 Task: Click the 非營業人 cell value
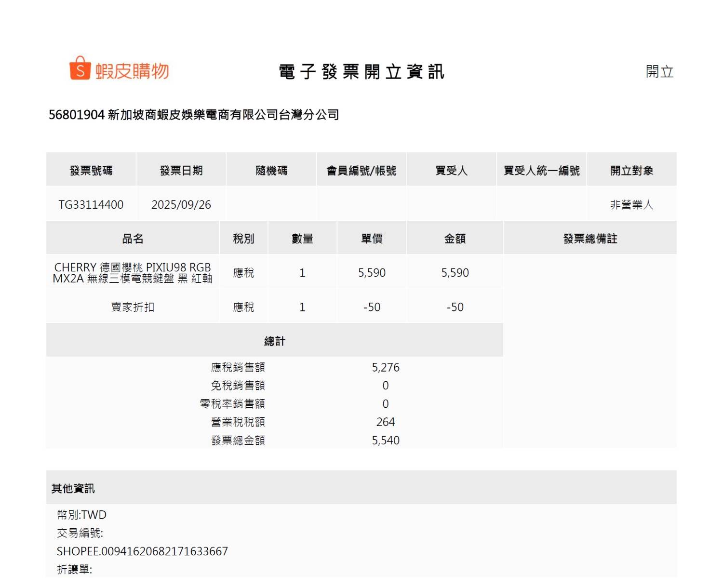point(631,205)
